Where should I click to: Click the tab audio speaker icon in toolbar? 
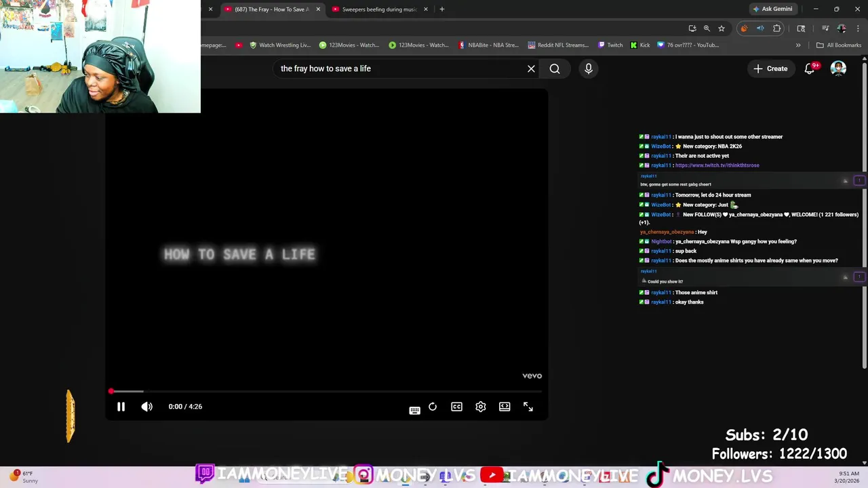tap(760, 28)
